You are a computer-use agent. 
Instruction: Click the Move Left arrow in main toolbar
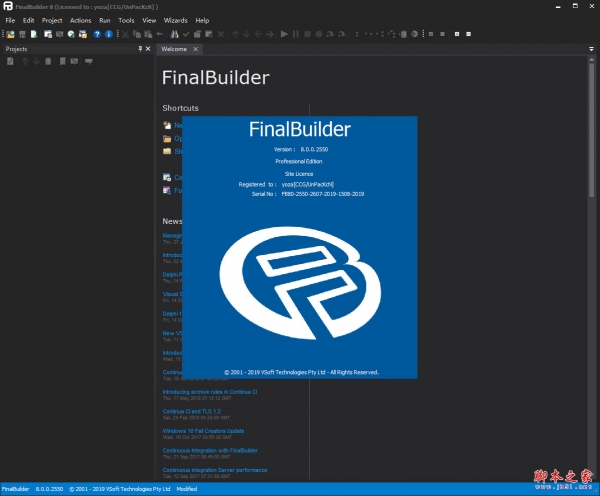point(258,34)
